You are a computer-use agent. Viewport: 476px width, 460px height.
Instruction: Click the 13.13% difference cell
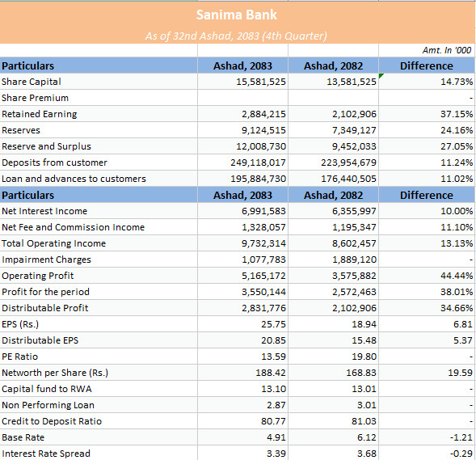tap(457, 243)
